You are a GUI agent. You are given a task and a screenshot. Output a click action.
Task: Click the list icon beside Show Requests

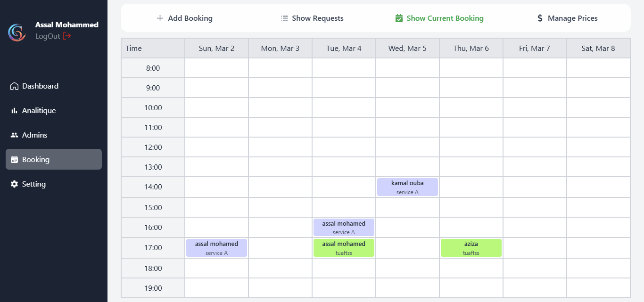click(284, 18)
